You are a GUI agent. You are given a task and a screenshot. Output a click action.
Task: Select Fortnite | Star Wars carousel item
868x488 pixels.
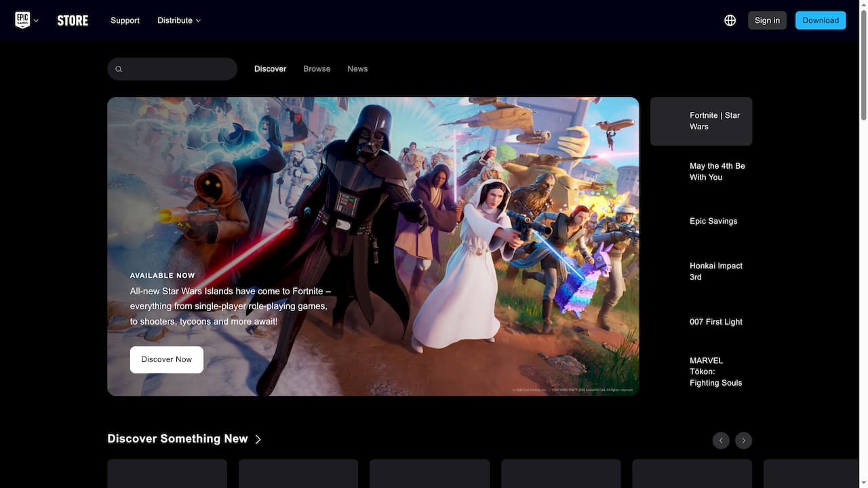[x=701, y=121]
